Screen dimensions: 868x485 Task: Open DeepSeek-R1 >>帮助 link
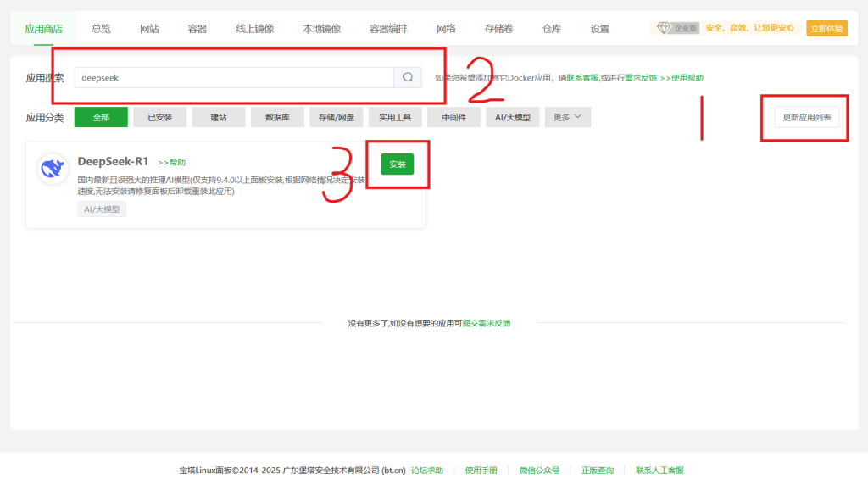[x=171, y=162]
